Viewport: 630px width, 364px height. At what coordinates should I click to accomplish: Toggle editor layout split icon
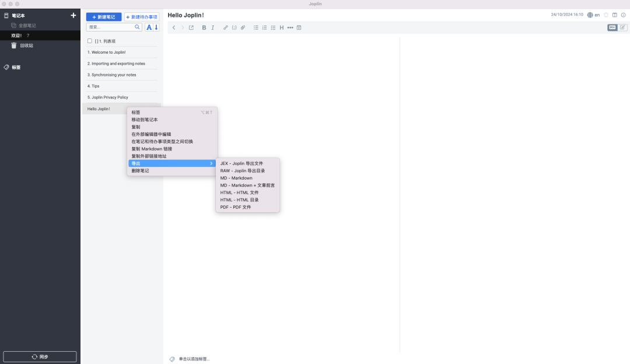(615, 15)
